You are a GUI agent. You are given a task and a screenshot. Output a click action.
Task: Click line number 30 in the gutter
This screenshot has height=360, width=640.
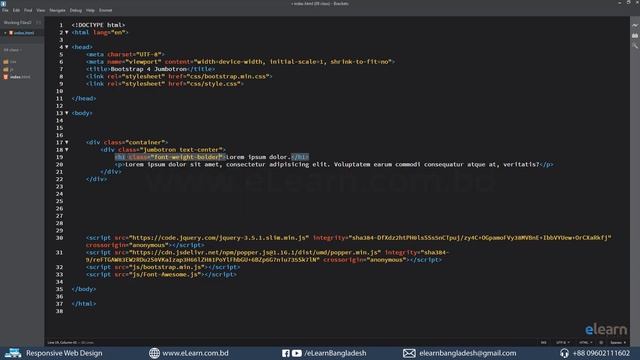pyautogui.click(x=60, y=238)
